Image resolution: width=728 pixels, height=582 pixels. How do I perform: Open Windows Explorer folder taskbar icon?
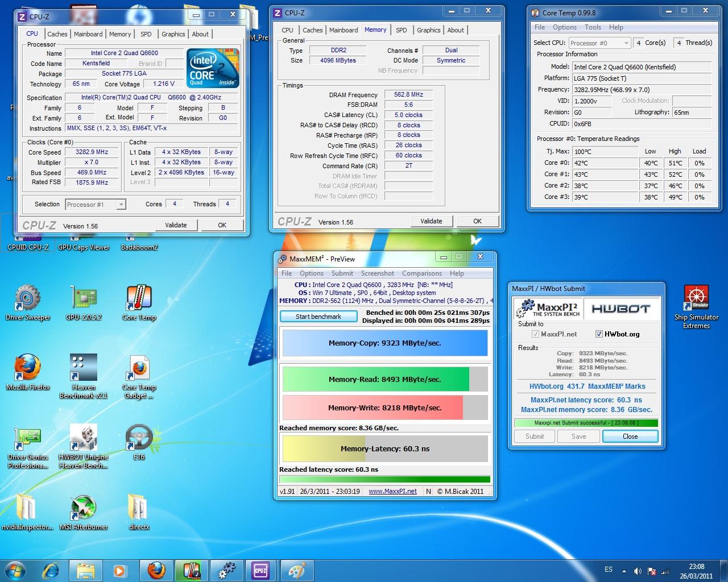[85, 570]
